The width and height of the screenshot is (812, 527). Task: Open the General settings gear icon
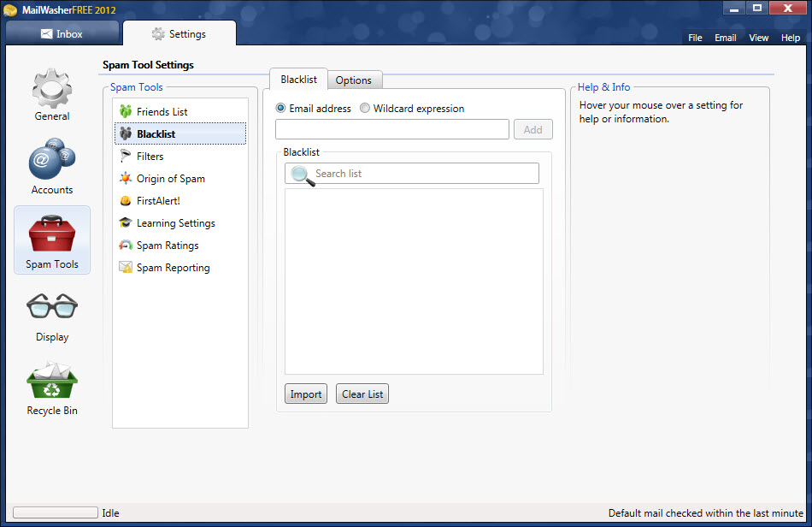[x=52, y=89]
